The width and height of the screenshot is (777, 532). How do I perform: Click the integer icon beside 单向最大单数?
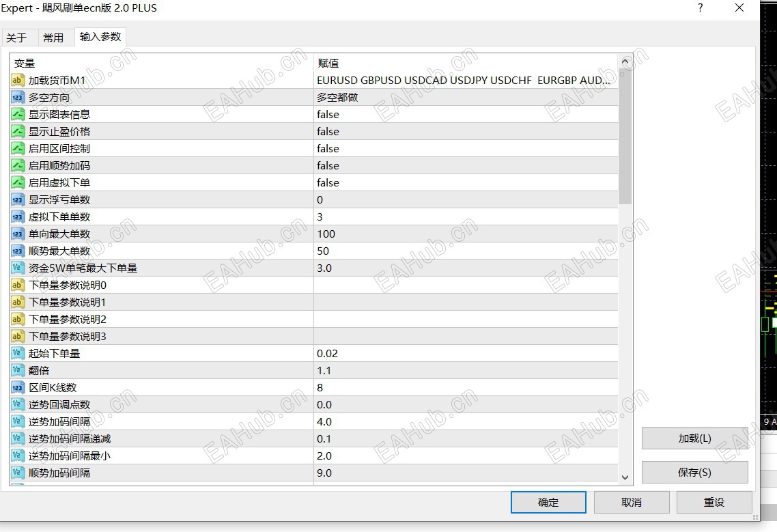click(x=17, y=234)
